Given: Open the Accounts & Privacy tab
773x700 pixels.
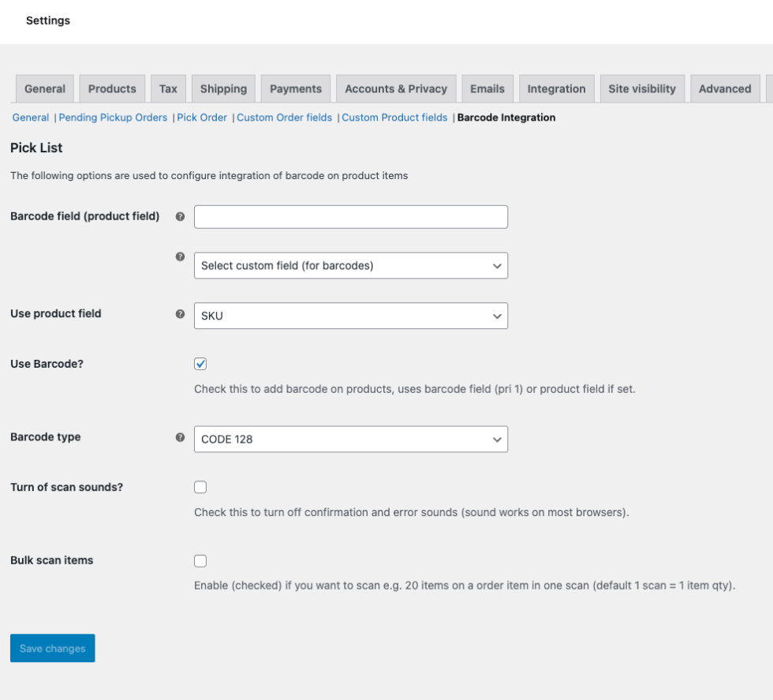Looking at the screenshot, I should pos(395,89).
